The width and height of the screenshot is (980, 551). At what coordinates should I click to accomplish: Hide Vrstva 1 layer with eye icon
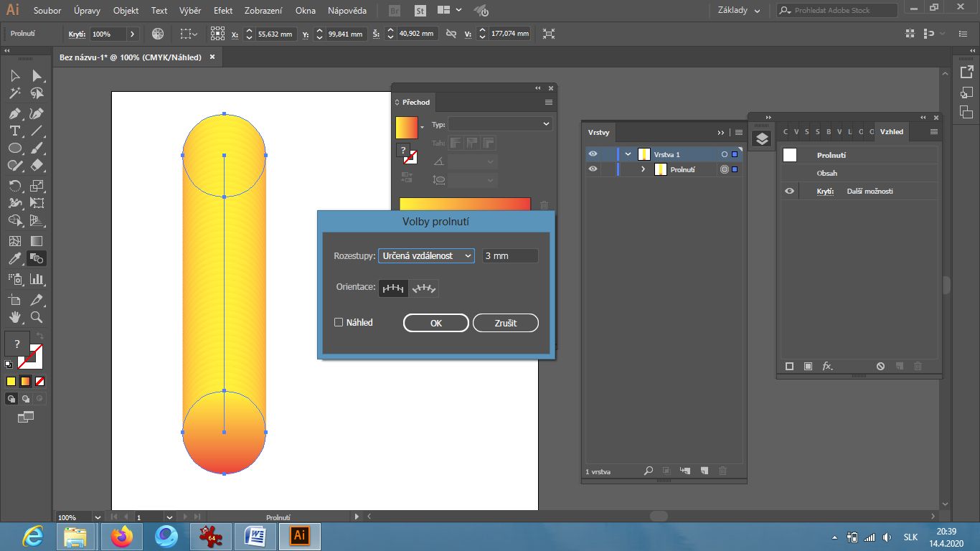point(593,154)
